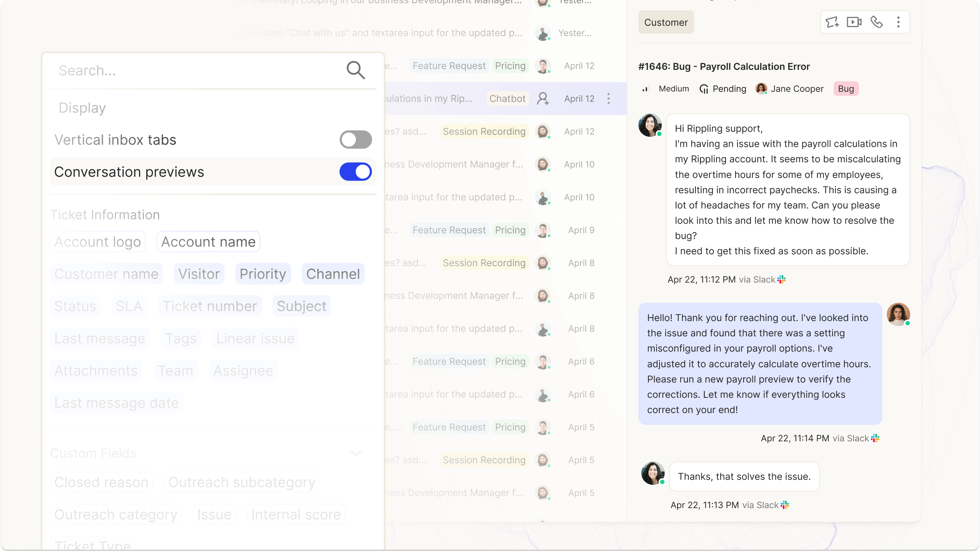
Task: Toggle Status chip
Action: coord(75,306)
